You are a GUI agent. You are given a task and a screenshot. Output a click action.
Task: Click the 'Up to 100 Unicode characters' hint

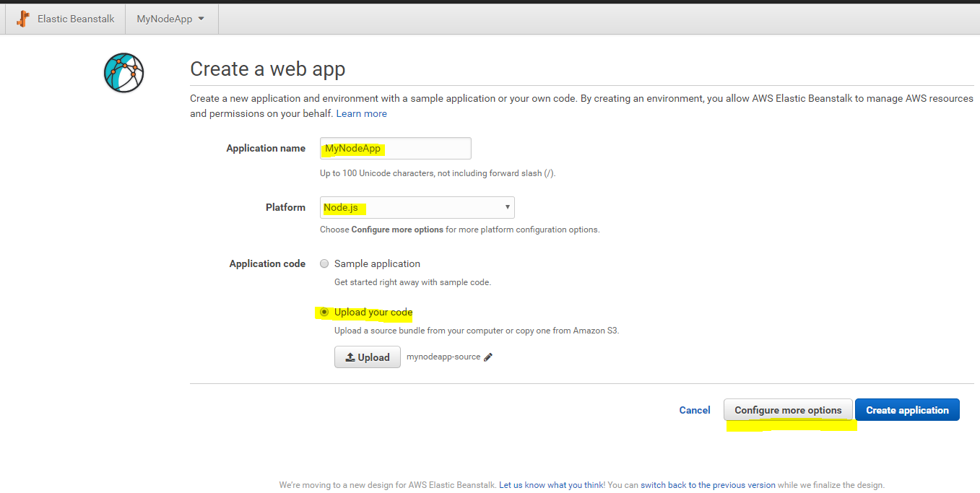(x=438, y=173)
